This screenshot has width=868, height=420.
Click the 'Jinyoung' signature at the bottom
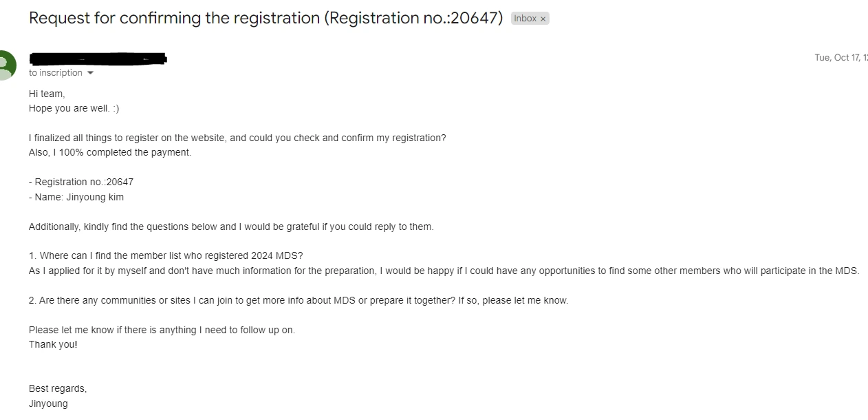48,403
